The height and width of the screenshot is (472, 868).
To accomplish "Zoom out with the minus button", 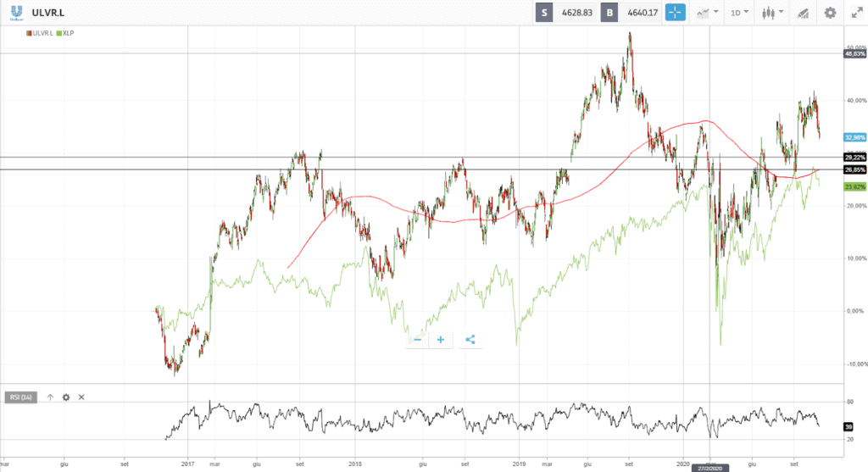I will click(417, 340).
